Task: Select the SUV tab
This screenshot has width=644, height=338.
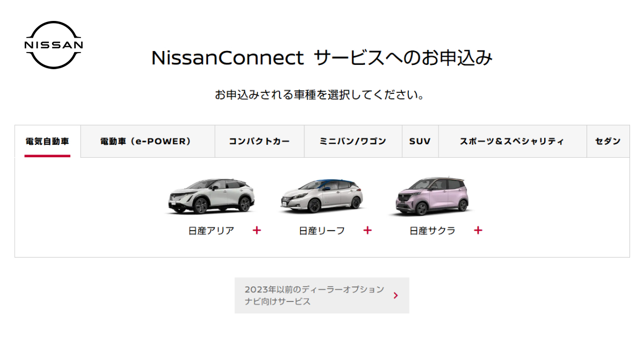Action: [x=420, y=142]
